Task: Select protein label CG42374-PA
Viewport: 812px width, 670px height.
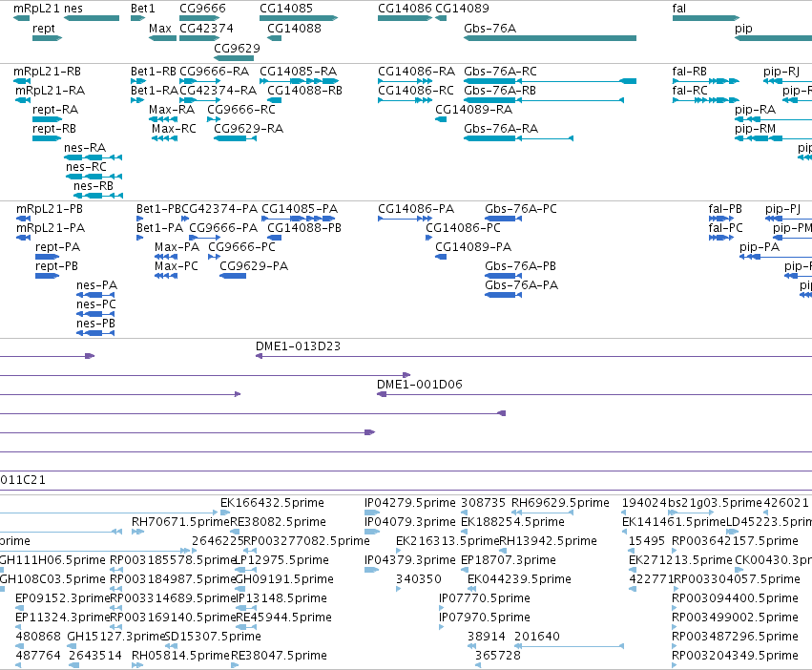Action: click(219, 209)
